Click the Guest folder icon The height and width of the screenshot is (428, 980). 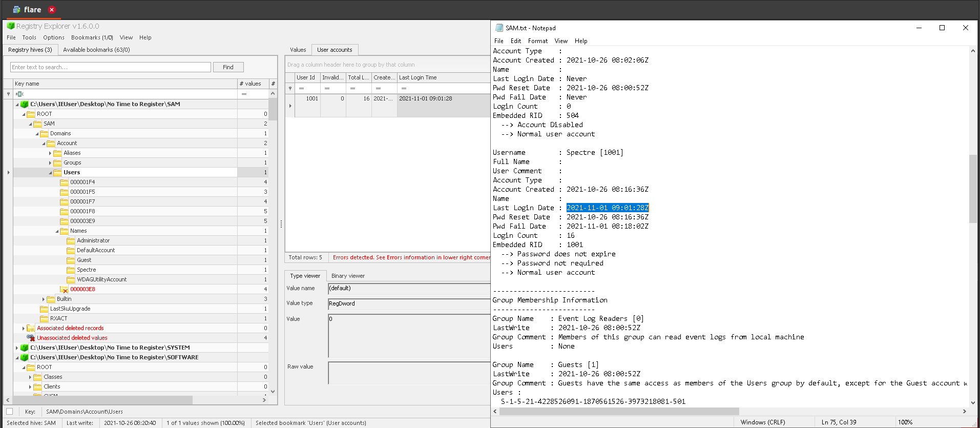[71, 260]
